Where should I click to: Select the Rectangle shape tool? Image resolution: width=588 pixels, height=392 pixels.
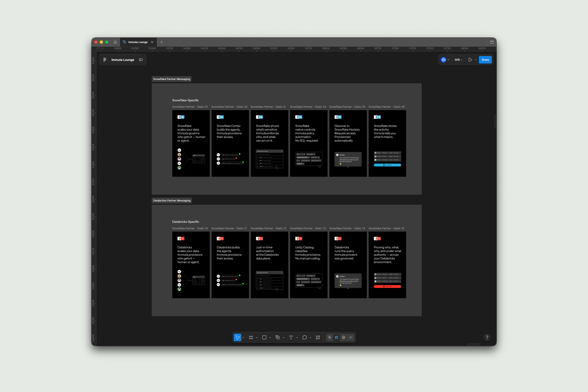(264, 337)
